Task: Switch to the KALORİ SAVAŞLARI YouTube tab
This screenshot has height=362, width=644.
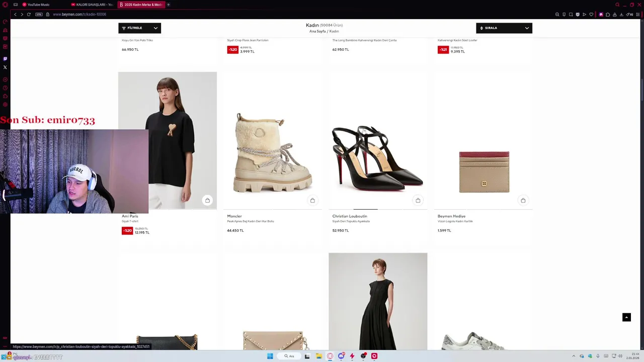Action: pyautogui.click(x=92, y=5)
